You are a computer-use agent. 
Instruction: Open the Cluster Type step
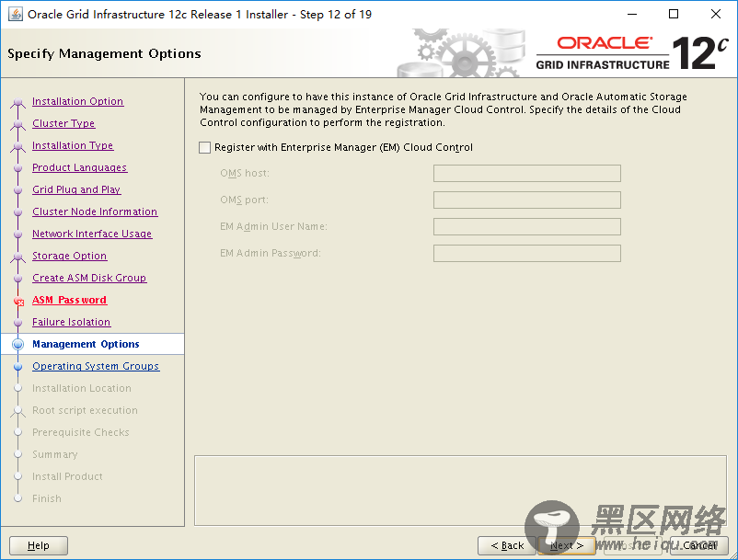(63, 123)
